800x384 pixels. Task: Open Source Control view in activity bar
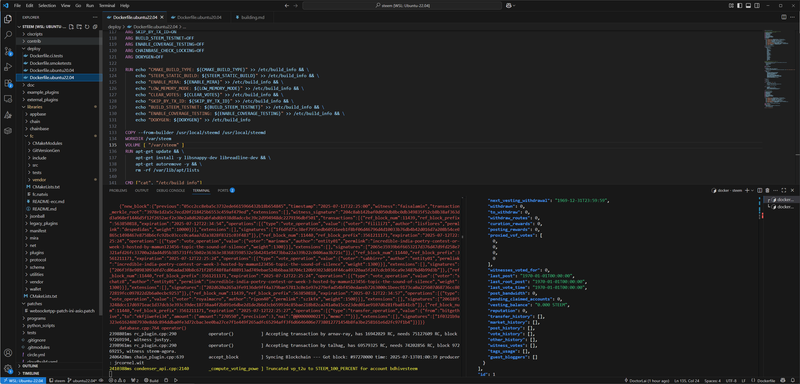pos(8,51)
